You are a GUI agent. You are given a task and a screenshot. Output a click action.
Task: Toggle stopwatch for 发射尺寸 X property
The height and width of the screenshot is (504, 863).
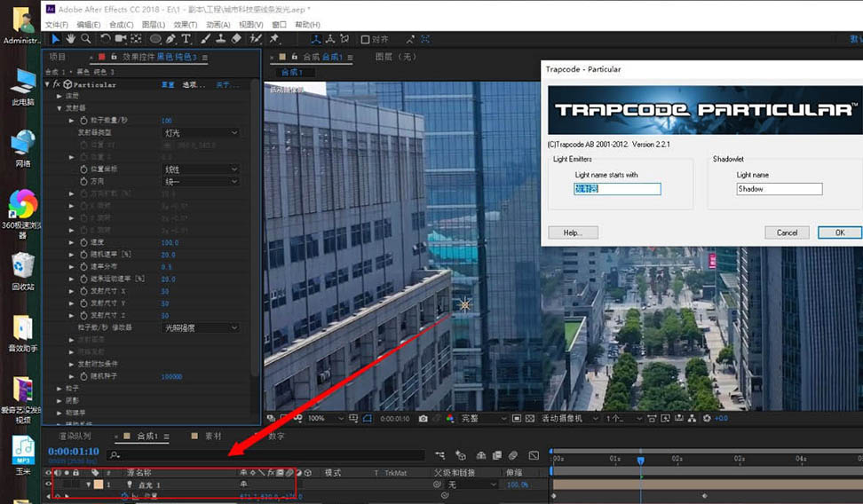pyautogui.click(x=83, y=291)
